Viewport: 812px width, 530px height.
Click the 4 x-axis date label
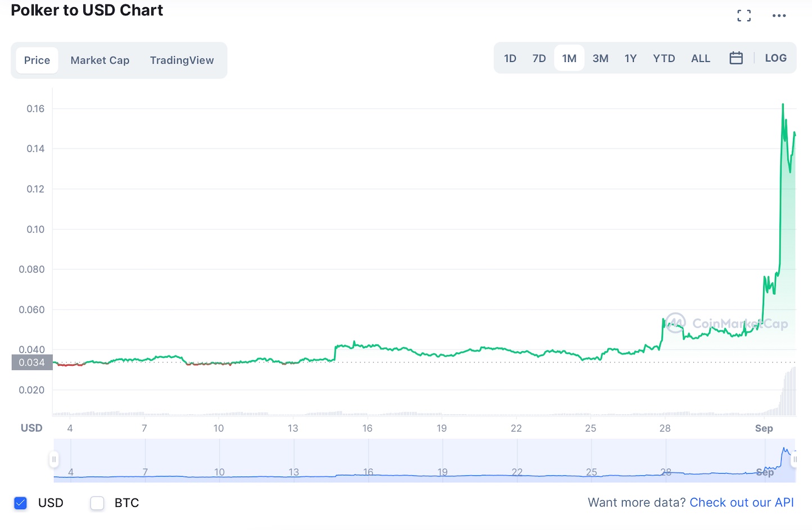(70, 428)
